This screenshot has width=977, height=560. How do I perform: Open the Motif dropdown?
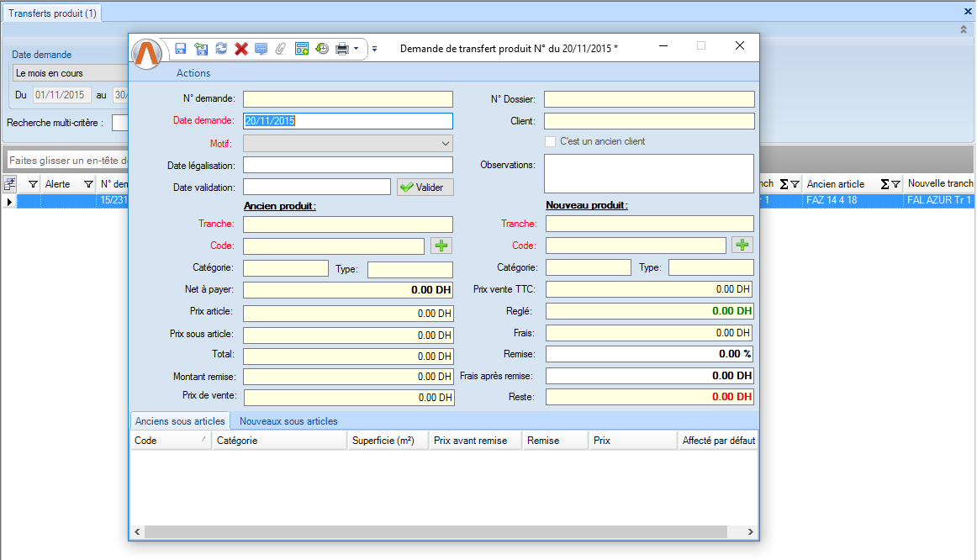(445, 144)
